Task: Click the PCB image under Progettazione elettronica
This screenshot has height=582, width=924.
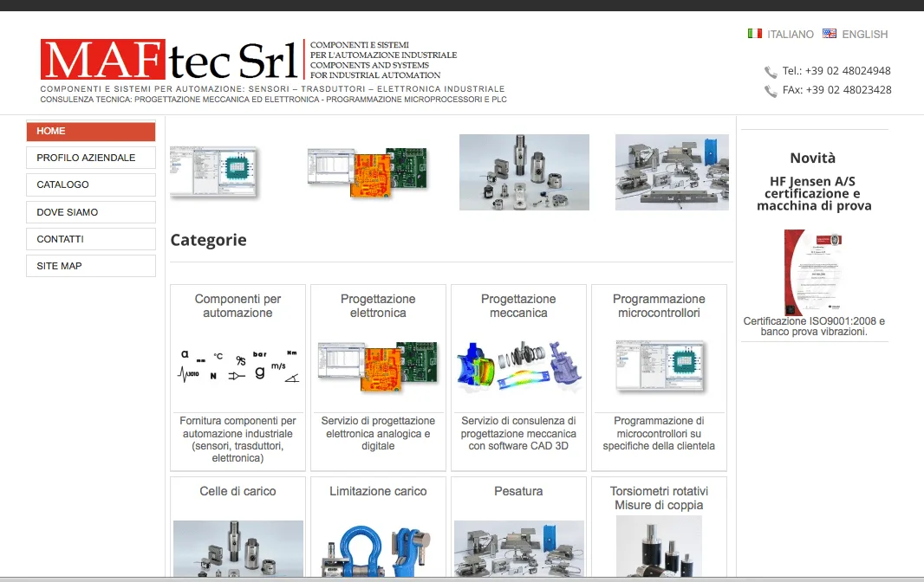Action: point(378,366)
